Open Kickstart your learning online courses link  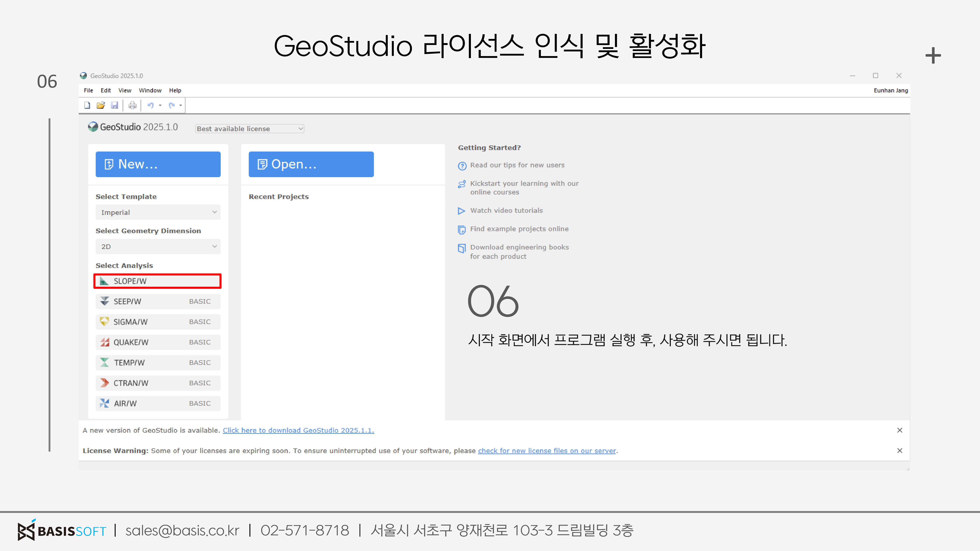pos(524,188)
